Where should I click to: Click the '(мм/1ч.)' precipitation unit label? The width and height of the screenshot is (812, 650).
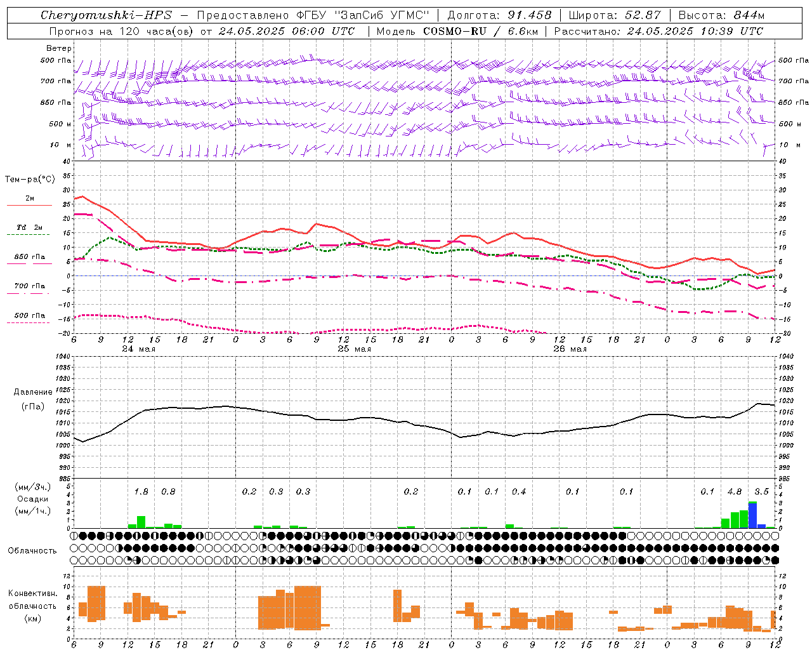pyautogui.click(x=32, y=511)
